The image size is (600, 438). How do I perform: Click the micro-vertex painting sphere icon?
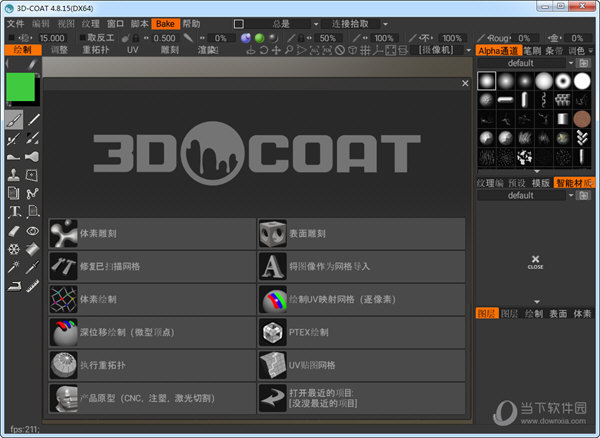[x=64, y=332]
